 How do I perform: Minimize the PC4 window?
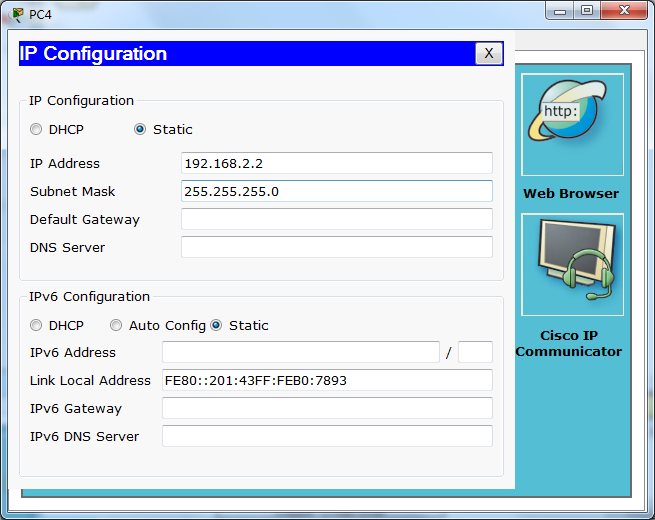pos(560,11)
